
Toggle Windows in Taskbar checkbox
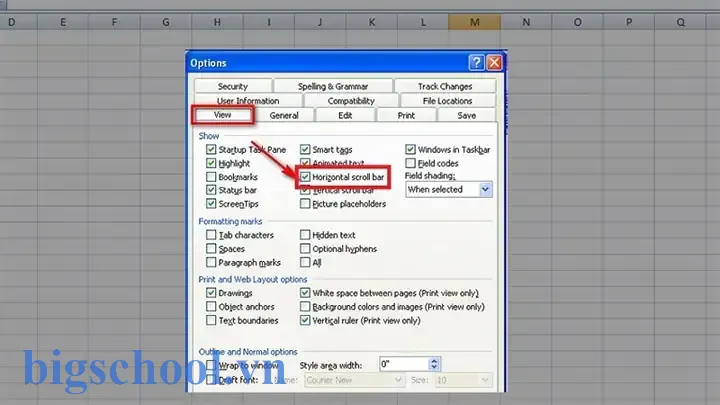[x=410, y=149]
